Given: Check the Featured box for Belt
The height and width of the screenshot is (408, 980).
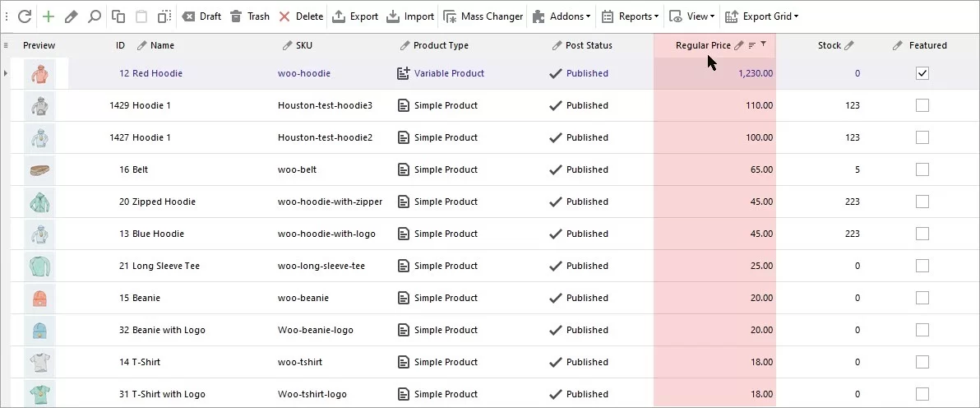Looking at the screenshot, I should 922,169.
